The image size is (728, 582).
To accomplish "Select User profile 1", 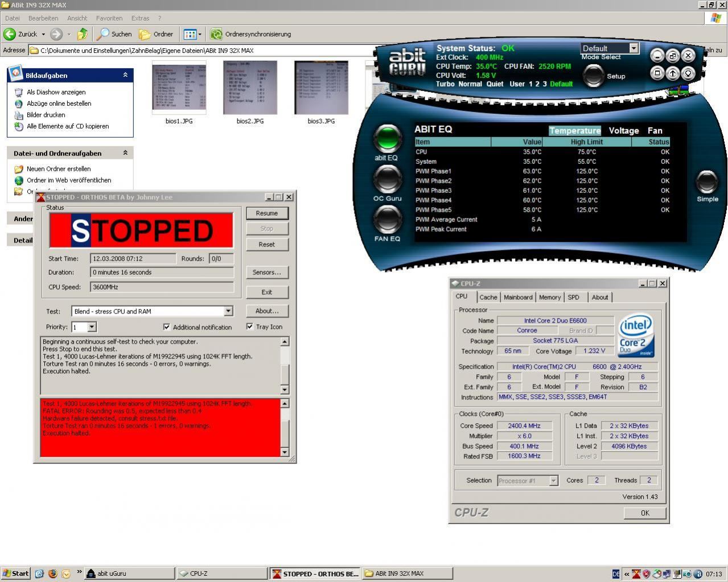I will click(530, 84).
